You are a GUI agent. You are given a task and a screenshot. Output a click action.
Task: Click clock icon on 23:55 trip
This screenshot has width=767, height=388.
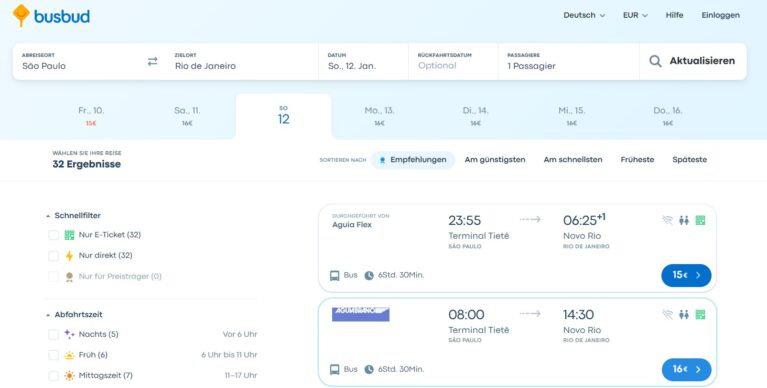click(x=369, y=275)
